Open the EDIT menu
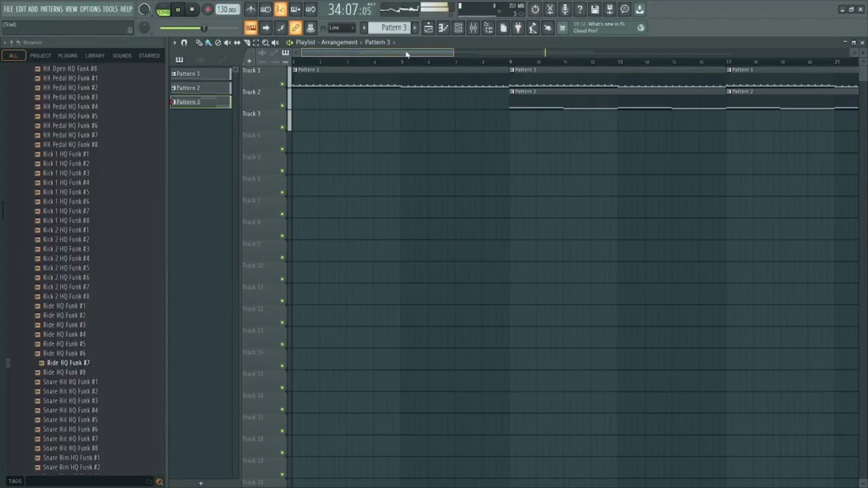The height and width of the screenshot is (488, 868). point(21,9)
